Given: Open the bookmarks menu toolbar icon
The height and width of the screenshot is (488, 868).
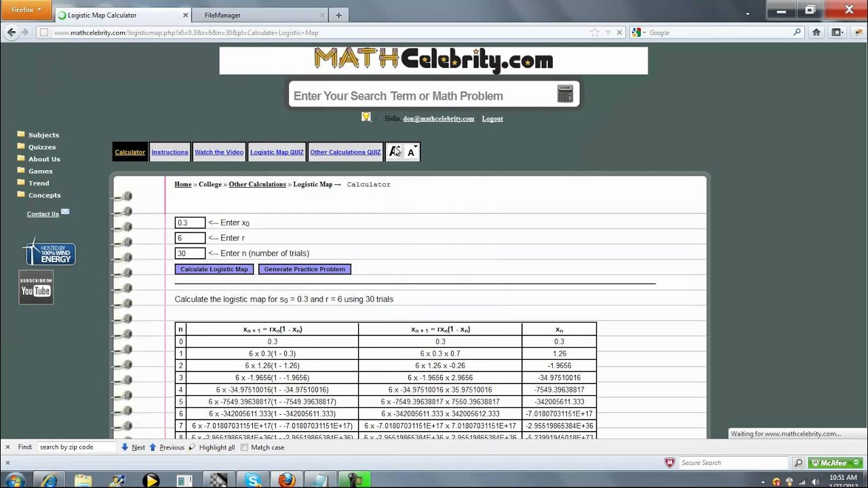Looking at the screenshot, I should click(838, 32).
